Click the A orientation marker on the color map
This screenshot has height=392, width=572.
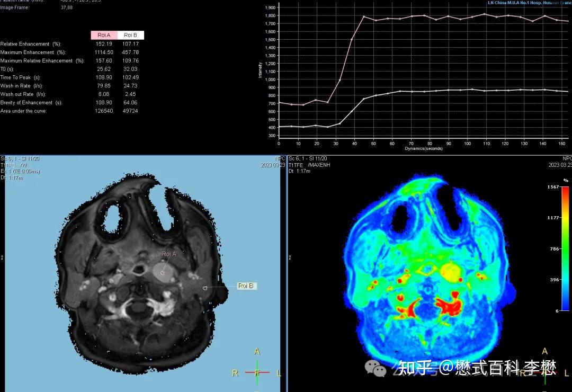(544, 351)
